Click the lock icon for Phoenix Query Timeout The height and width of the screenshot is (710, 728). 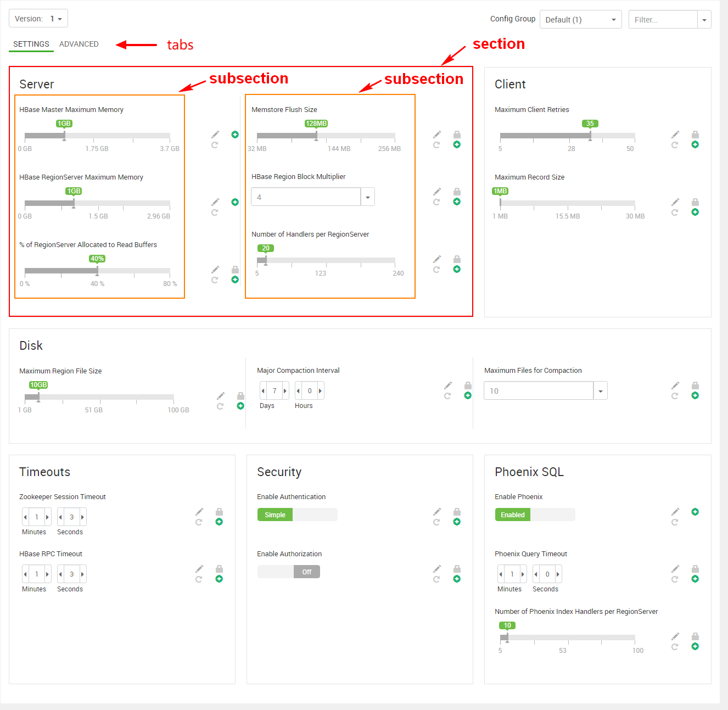tap(695, 569)
